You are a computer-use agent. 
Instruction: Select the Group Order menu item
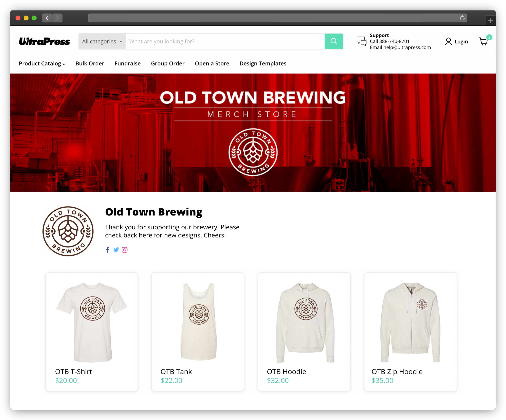[168, 64]
